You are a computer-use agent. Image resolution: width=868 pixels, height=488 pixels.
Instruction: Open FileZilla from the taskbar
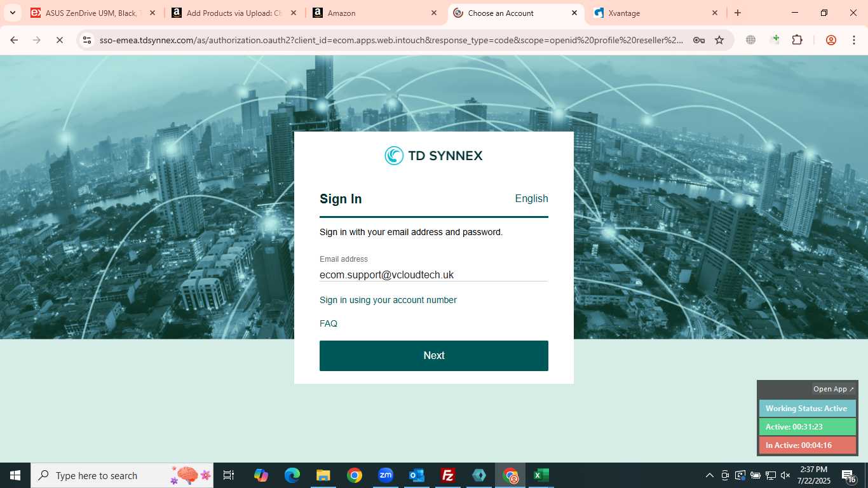(x=448, y=475)
